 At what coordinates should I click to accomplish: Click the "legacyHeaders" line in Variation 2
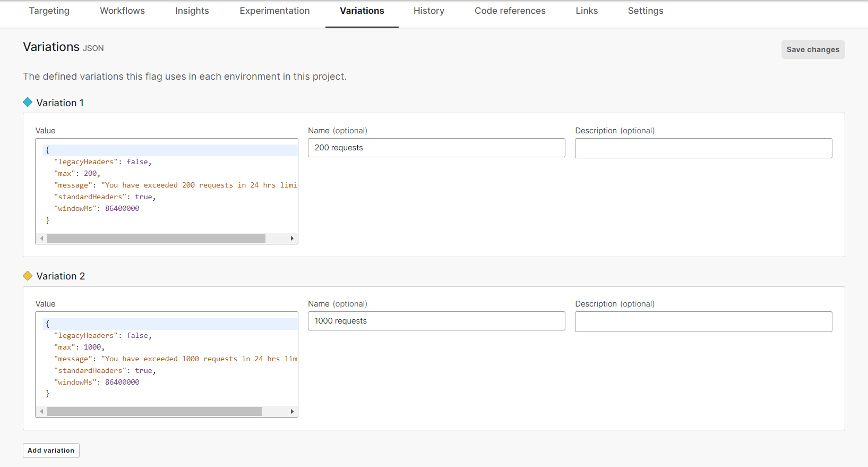click(103, 336)
